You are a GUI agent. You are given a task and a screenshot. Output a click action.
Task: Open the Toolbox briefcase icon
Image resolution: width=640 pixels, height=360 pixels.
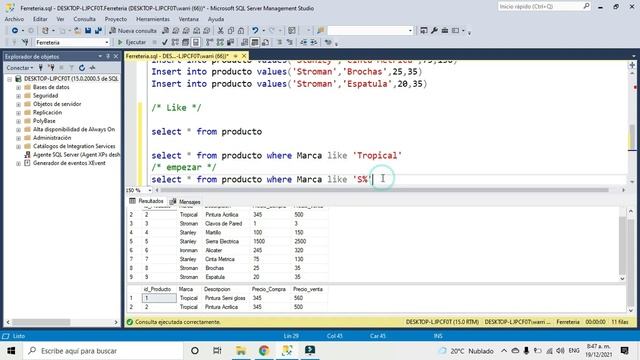coord(445,31)
